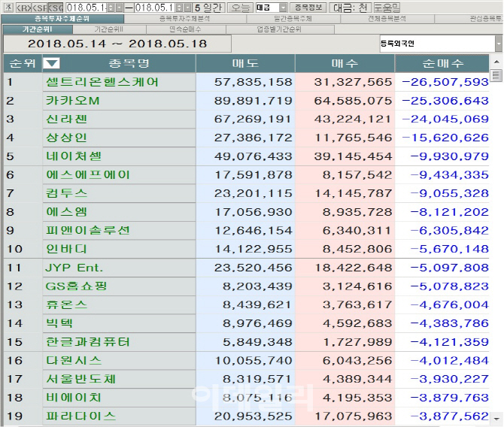Click the 순매수 column header
The height and width of the screenshot is (427, 504).
(x=443, y=64)
